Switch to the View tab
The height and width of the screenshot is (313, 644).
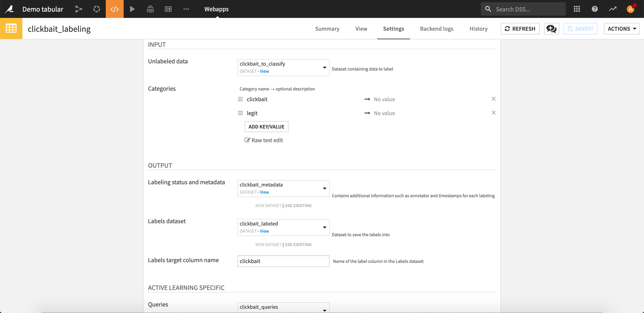pos(361,28)
